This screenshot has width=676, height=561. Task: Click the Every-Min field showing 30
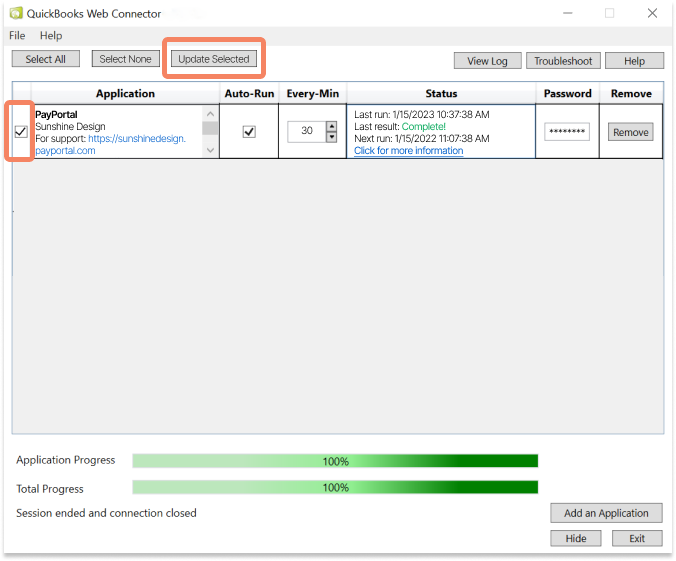pos(307,132)
